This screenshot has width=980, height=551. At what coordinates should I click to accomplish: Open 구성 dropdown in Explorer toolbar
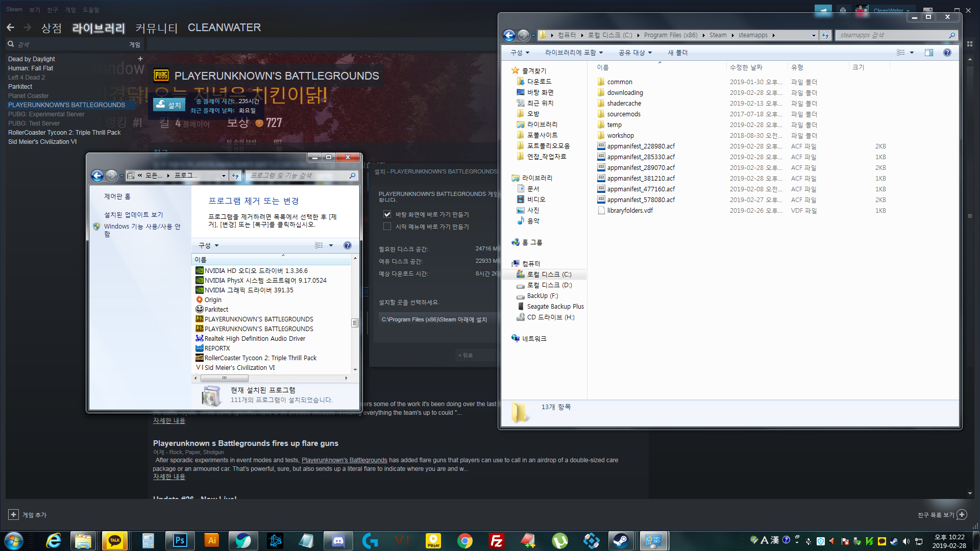[520, 53]
